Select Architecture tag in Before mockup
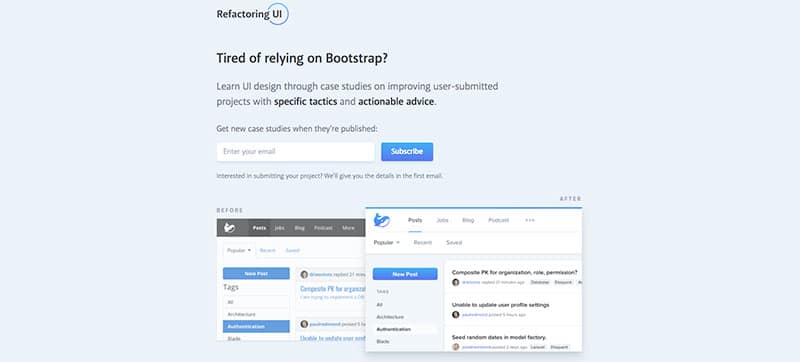This screenshot has width=800, height=362. tap(256, 314)
